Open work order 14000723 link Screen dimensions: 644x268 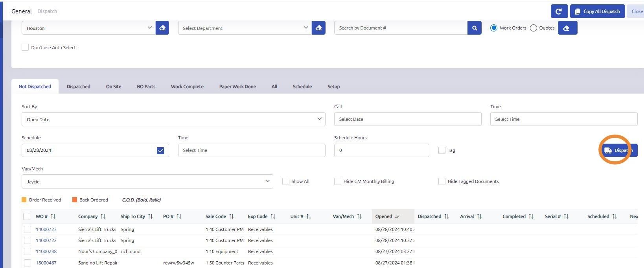pyautogui.click(x=46, y=229)
